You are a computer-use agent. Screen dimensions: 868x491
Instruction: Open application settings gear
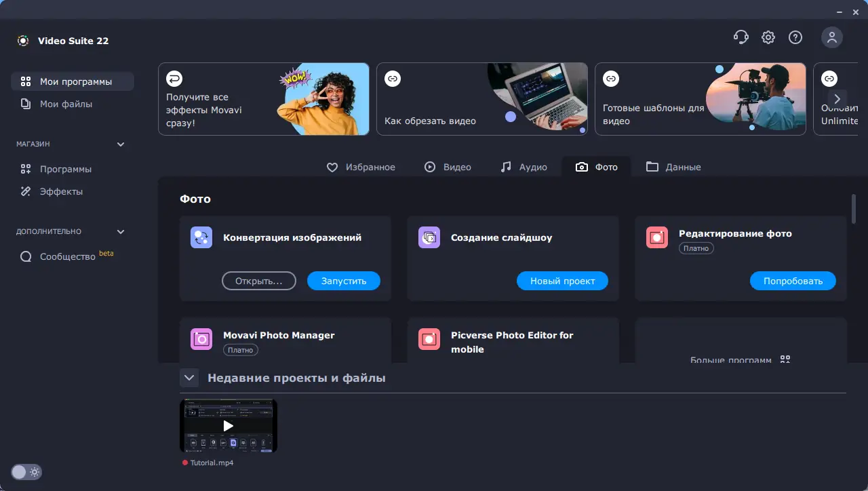[768, 37]
